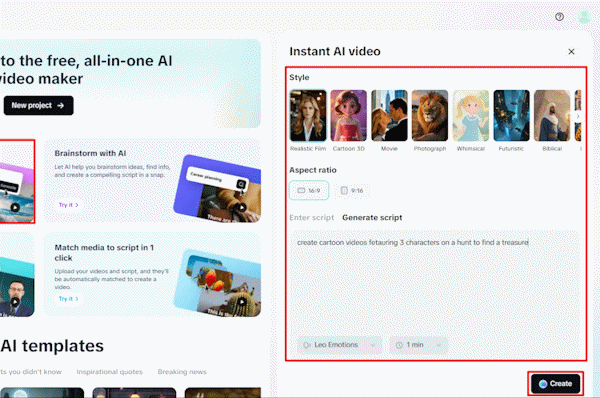
Task: Show more styles with the right chevron
Action: click(578, 116)
